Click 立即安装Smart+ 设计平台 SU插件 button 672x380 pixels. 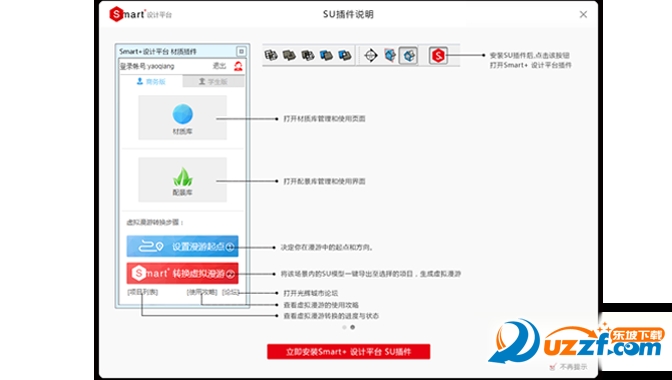(348, 352)
